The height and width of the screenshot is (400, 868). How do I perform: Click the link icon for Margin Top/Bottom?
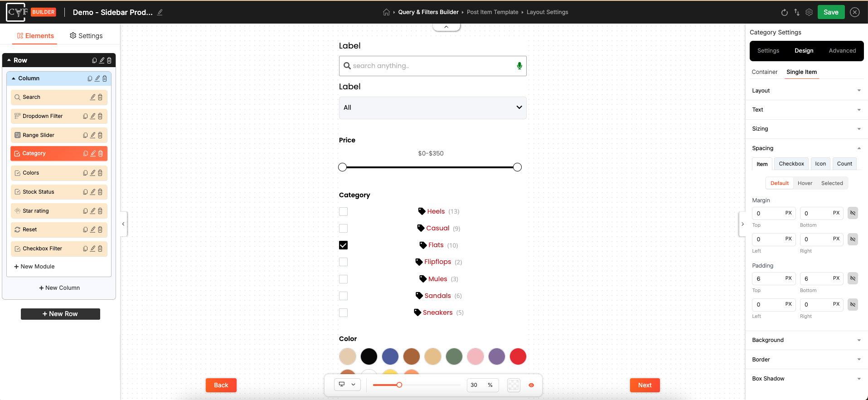[x=853, y=213]
